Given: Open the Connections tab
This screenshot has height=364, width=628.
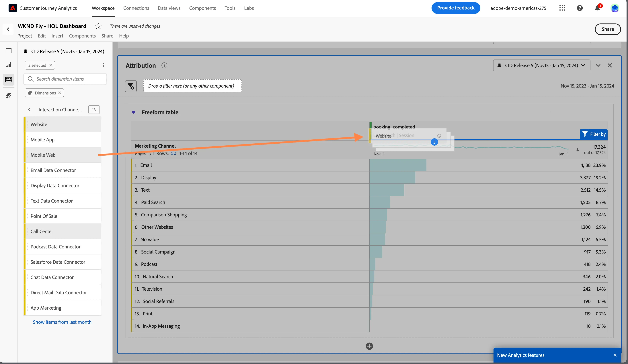Looking at the screenshot, I should click(136, 8).
